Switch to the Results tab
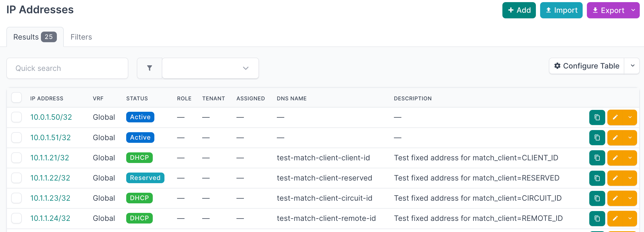Screen dimensions: 644x232 [35, 37]
